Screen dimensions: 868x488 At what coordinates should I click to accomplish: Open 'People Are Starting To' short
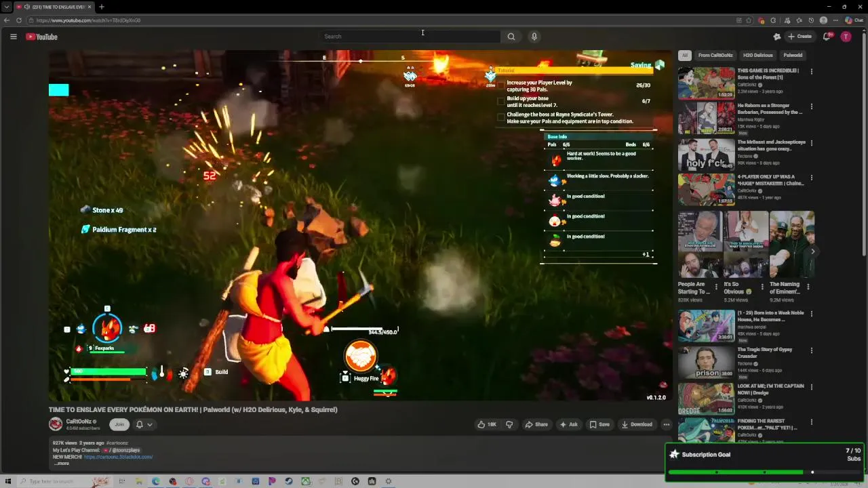coord(699,244)
